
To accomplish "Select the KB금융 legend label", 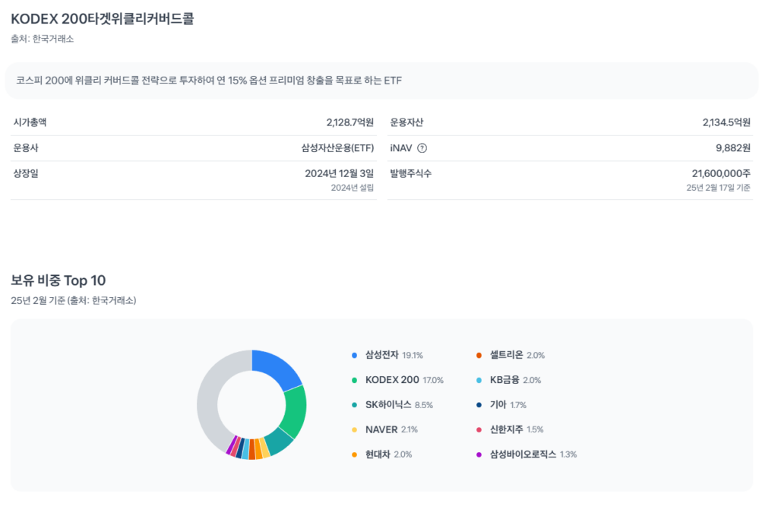I will (x=504, y=380).
